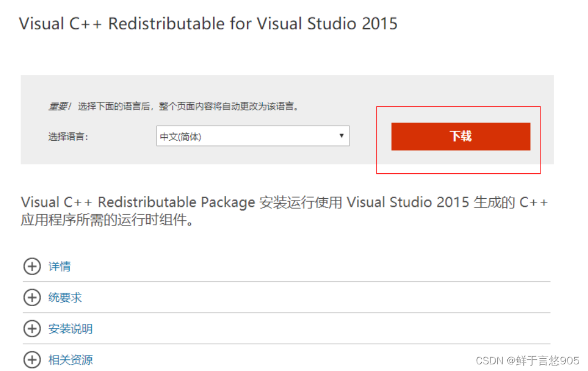
Task: Click the CSDN @鲜于言悠905 watermark
Action: (x=527, y=360)
